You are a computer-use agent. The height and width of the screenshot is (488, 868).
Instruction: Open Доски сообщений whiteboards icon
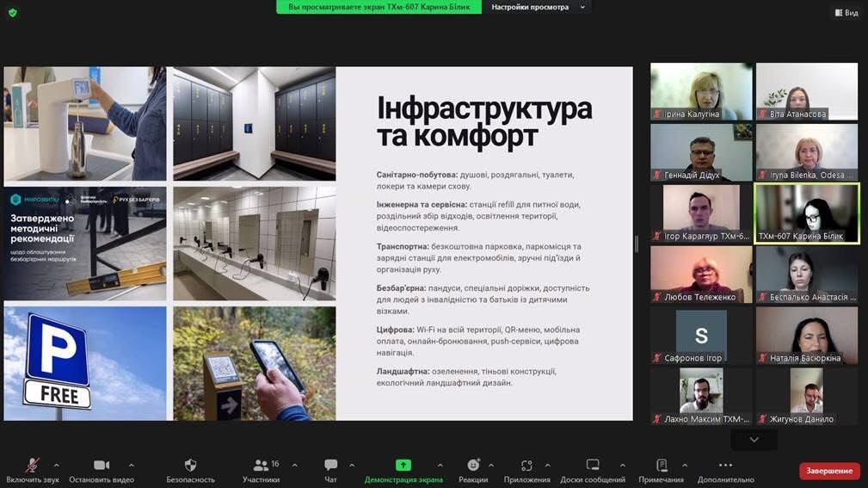tap(593, 466)
